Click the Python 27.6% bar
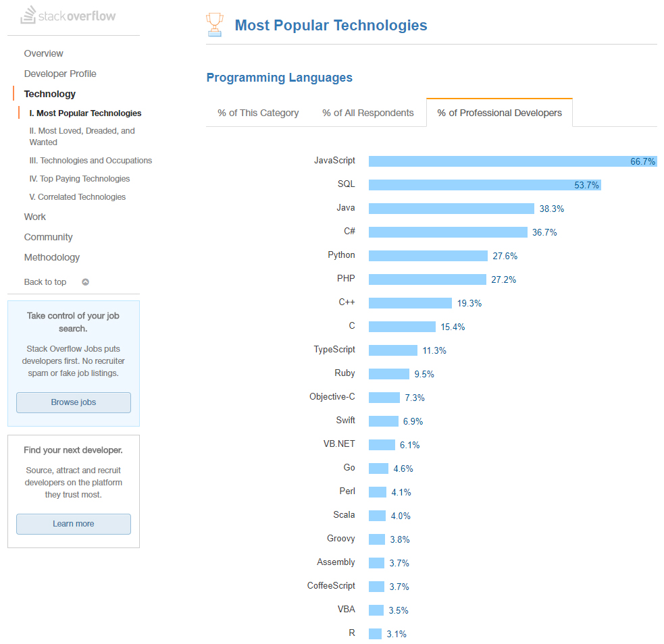The height and width of the screenshot is (644, 664). tap(428, 256)
